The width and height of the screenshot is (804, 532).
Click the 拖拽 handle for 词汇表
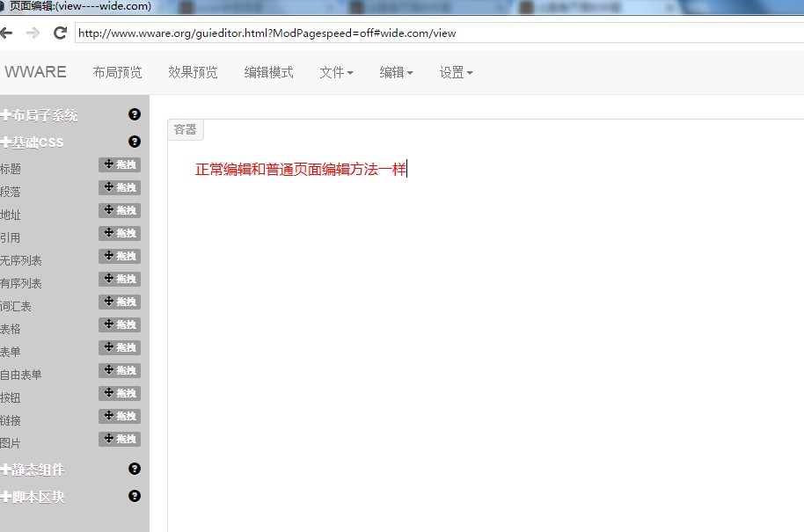coord(120,302)
